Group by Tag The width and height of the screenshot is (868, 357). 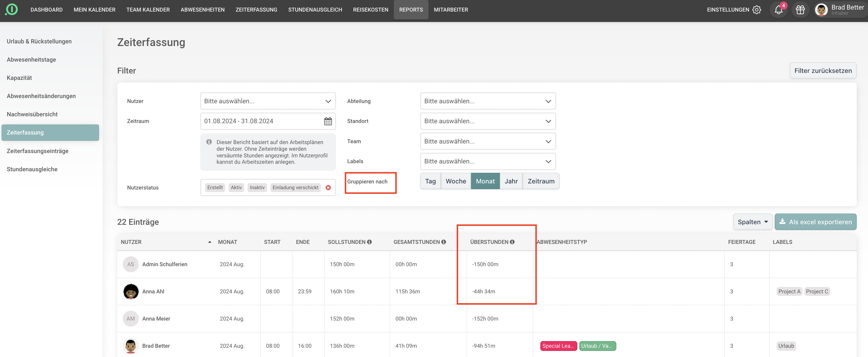click(430, 181)
